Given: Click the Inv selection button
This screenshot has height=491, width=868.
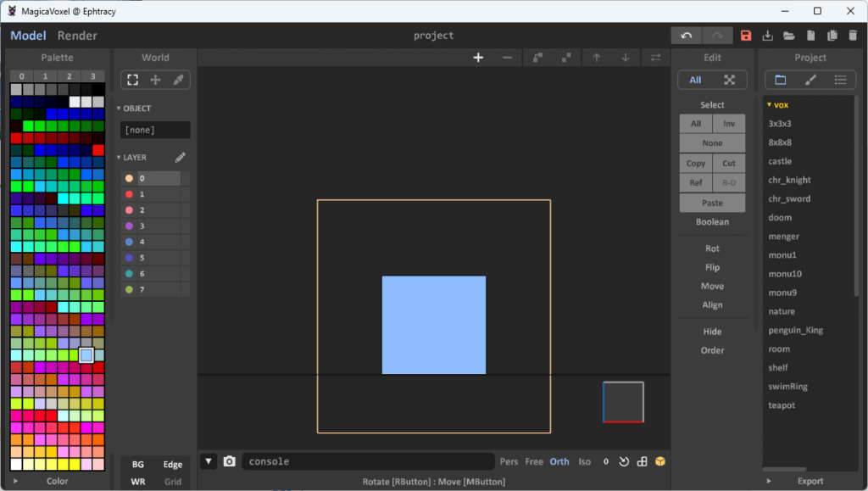Looking at the screenshot, I should coord(729,124).
